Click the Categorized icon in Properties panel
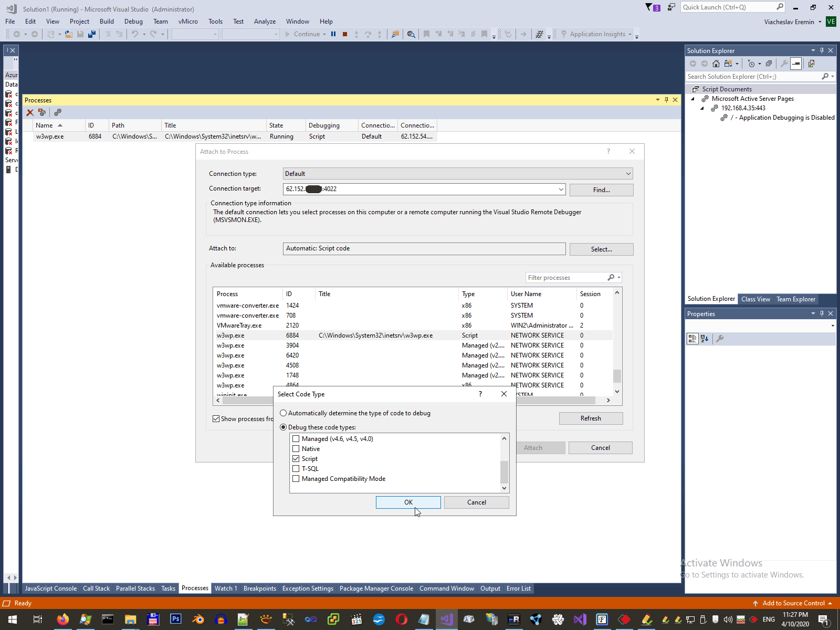840x630 pixels. (692, 339)
